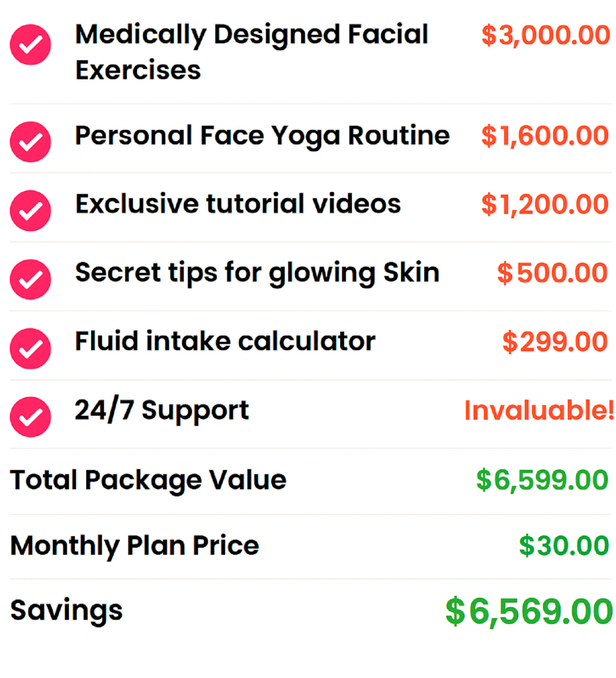Click checkmark icon for Secret tips for glowing Skin
Screen dimensions: 616x678
(30, 279)
